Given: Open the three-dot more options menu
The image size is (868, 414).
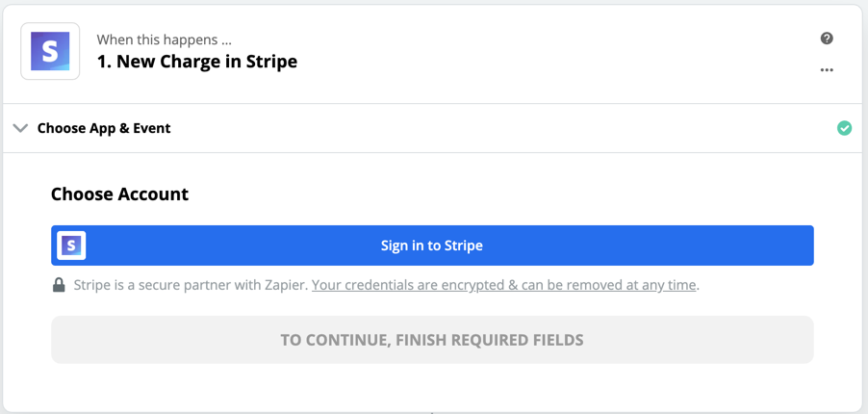Looking at the screenshot, I should (x=827, y=70).
